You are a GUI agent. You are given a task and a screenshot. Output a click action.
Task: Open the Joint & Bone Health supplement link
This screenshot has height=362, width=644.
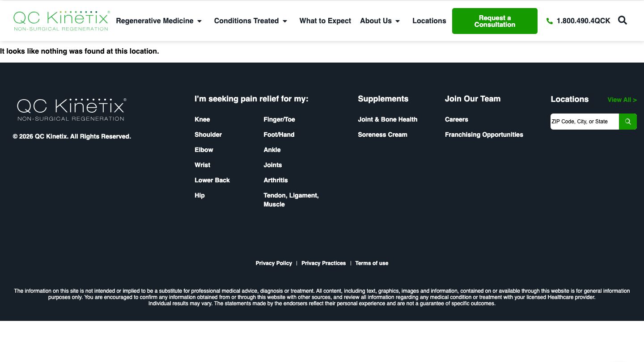click(387, 119)
